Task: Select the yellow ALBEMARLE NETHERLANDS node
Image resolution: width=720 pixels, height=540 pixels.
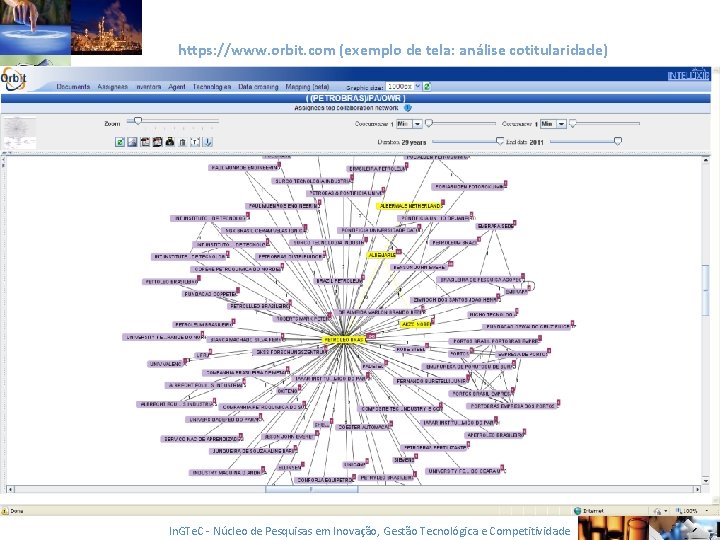Action: click(409, 206)
